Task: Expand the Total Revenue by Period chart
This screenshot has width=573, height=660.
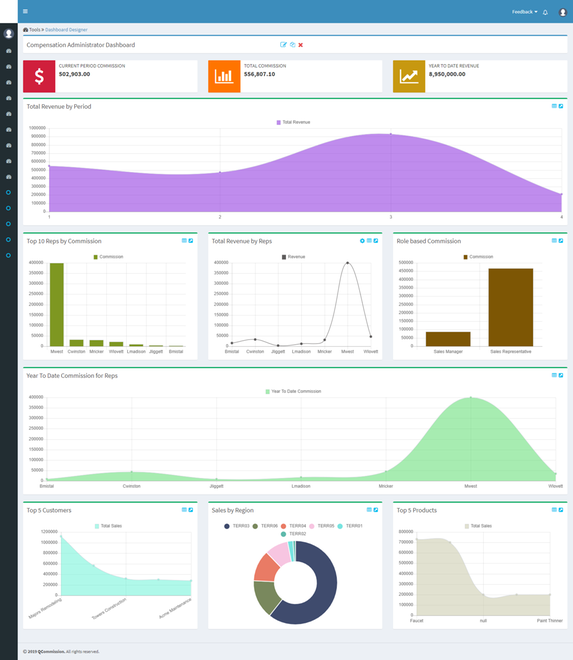Action: (x=561, y=106)
